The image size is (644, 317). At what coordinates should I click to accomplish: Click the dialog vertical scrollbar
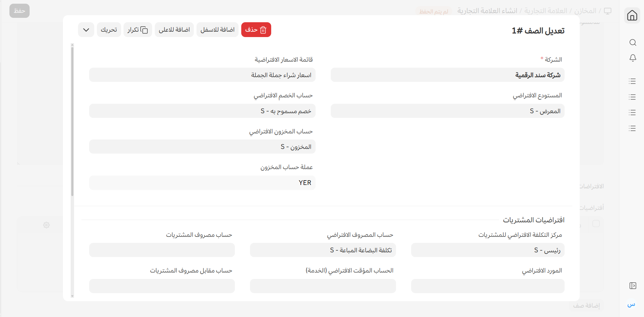pyautogui.click(x=72, y=121)
